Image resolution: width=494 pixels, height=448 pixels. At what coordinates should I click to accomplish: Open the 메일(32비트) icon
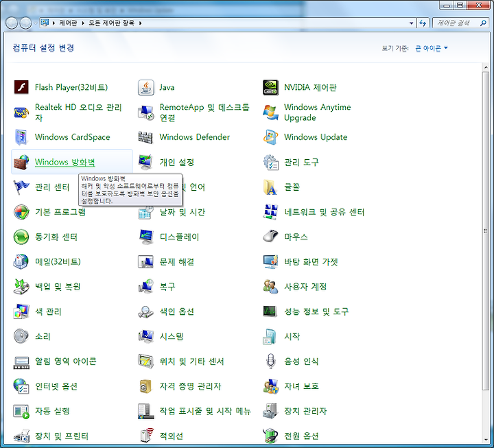pyautogui.click(x=21, y=261)
